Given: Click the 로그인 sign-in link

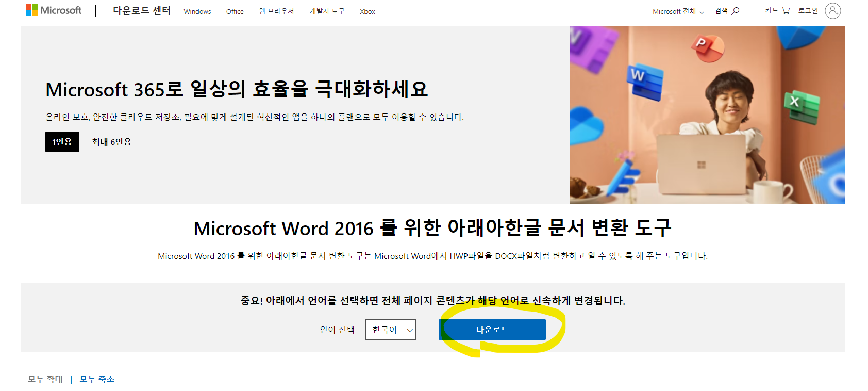Looking at the screenshot, I should click(x=808, y=10).
